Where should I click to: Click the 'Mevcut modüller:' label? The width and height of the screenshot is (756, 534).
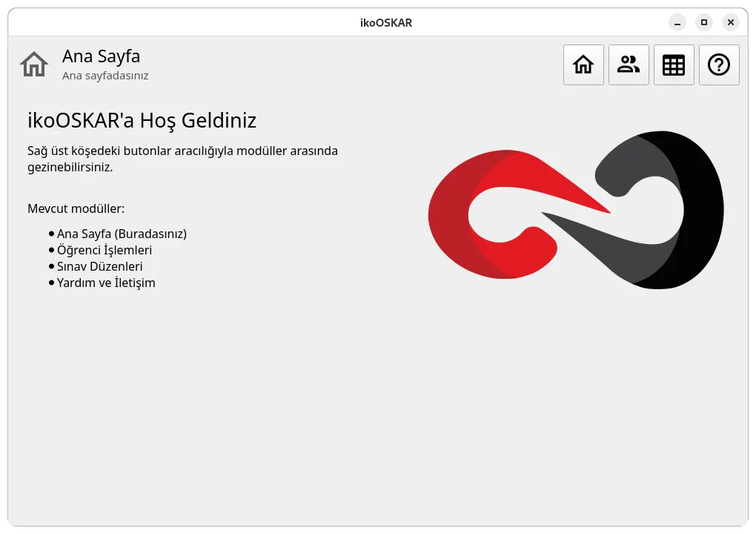pyautogui.click(x=76, y=209)
